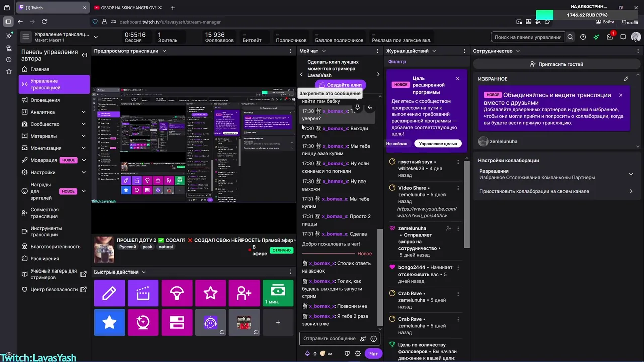Viewport: 644px width, 362px height.
Task: Open chat settings gear icon
Action: coord(358,354)
